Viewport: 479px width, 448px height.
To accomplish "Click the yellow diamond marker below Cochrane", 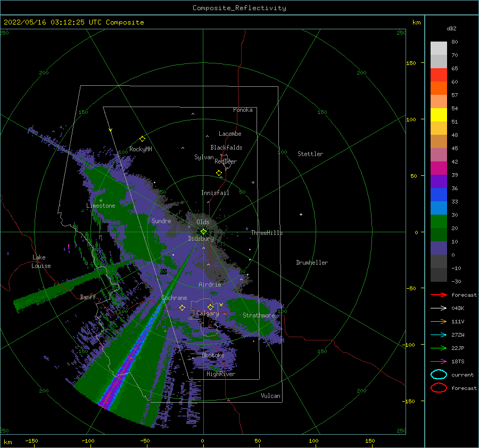I will point(183,307).
